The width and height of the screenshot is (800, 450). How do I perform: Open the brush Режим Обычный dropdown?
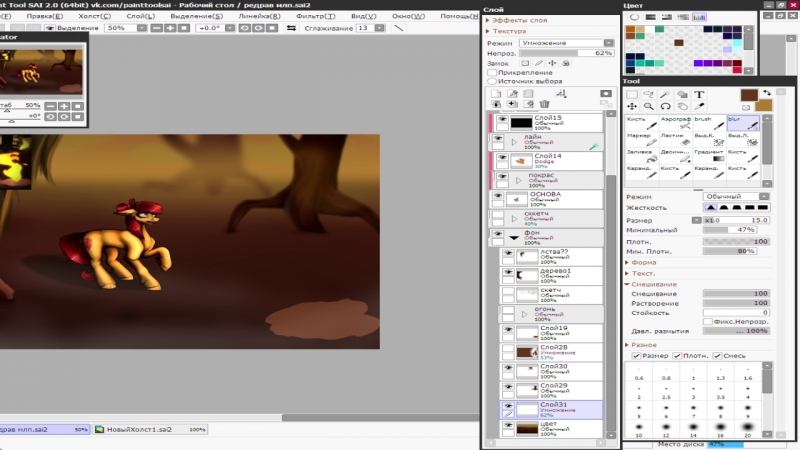[x=736, y=196]
